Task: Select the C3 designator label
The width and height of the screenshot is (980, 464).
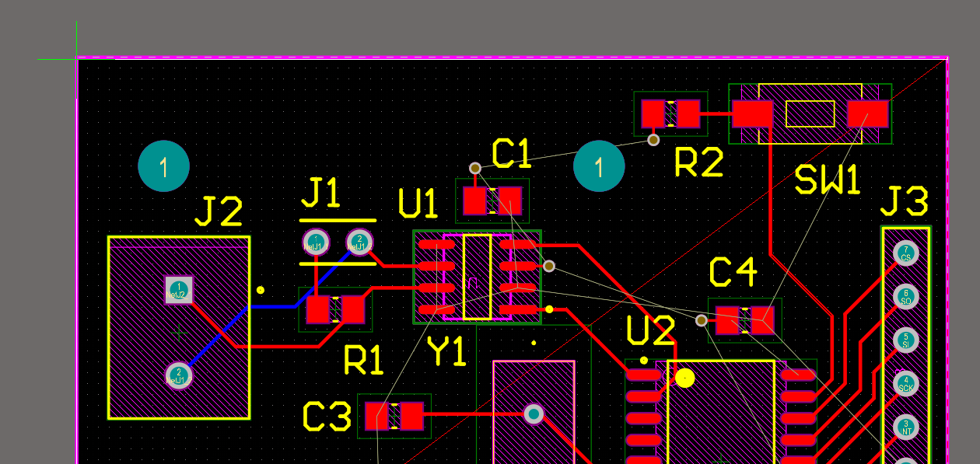Action: 327,417
